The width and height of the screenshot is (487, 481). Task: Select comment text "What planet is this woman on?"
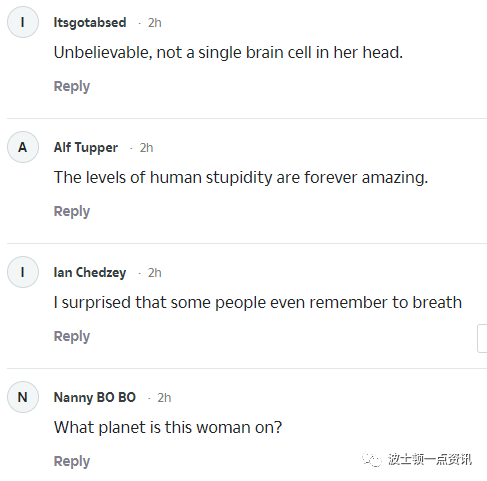pyautogui.click(x=168, y=427)
